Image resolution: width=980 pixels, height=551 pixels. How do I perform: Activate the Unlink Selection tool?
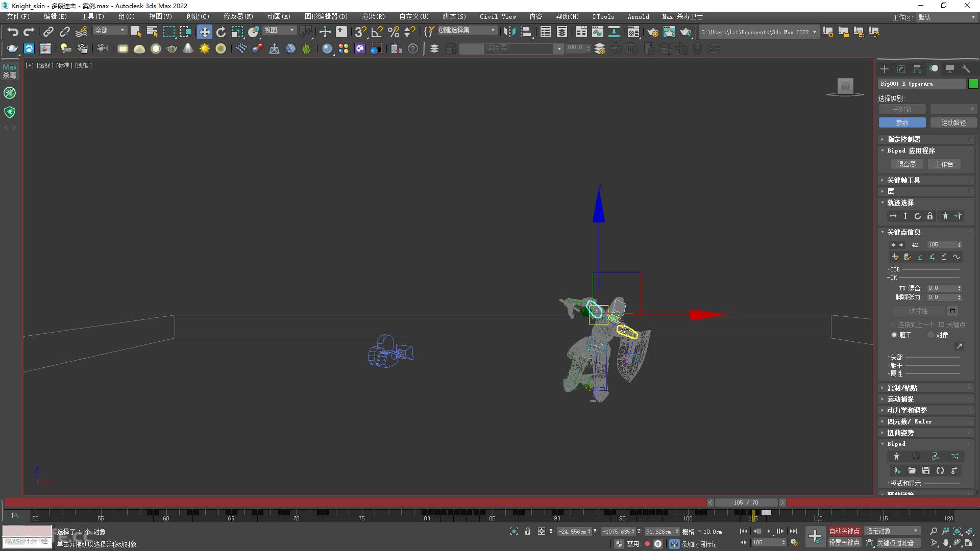point(64,32)
